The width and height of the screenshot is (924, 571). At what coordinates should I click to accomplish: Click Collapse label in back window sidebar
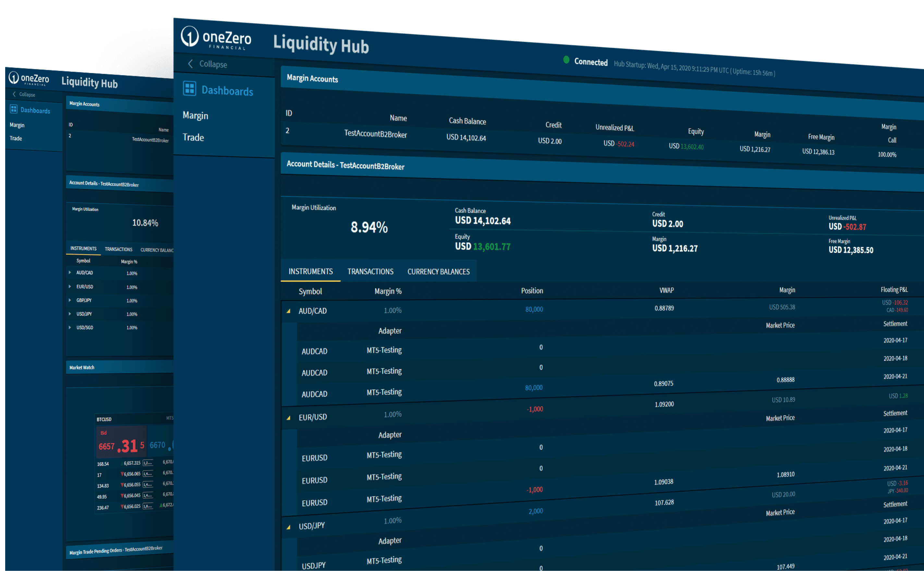click(x=27, y=94)
